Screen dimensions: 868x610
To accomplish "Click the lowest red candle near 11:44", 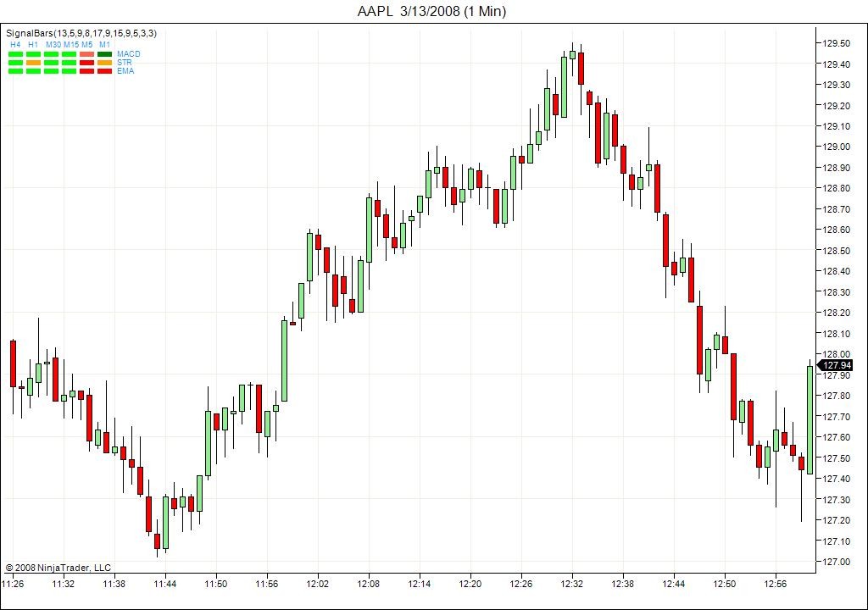I will tap(157, 541).
